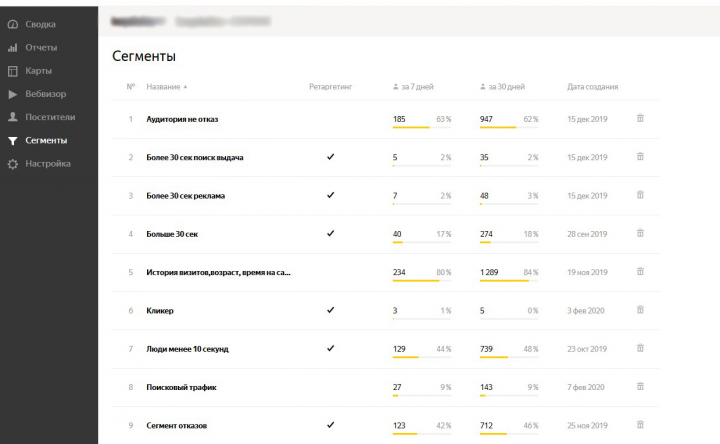Open the Карты section in the sidebar

coord(39,71)
